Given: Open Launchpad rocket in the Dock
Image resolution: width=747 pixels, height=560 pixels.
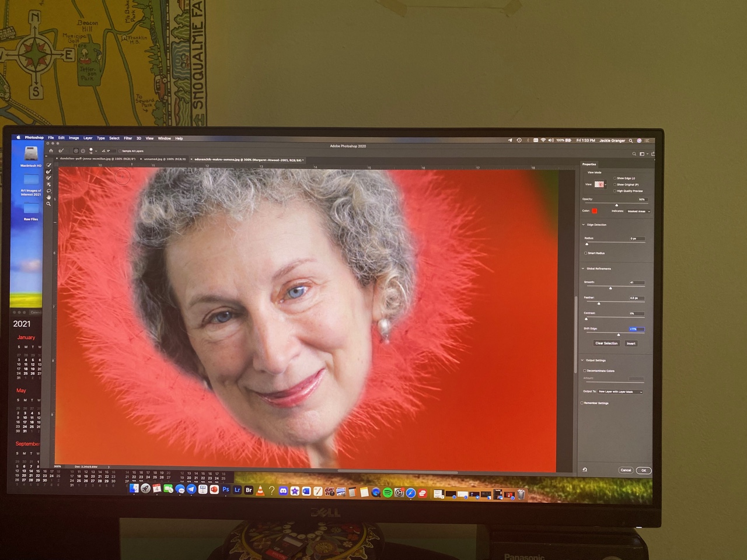Looking at the screenshot, I should click(146, 489).
